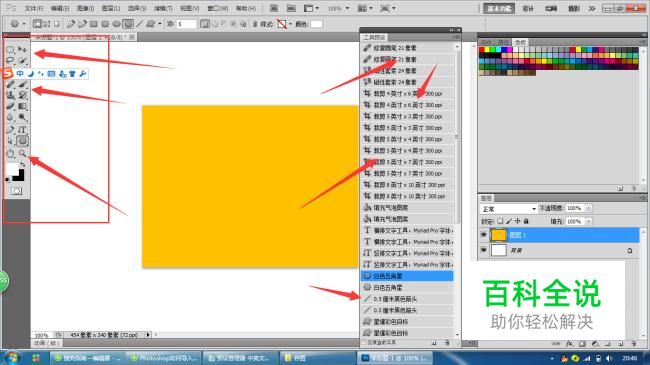
Task: Select the Dodge tool
Action: (x=22, y=118)
